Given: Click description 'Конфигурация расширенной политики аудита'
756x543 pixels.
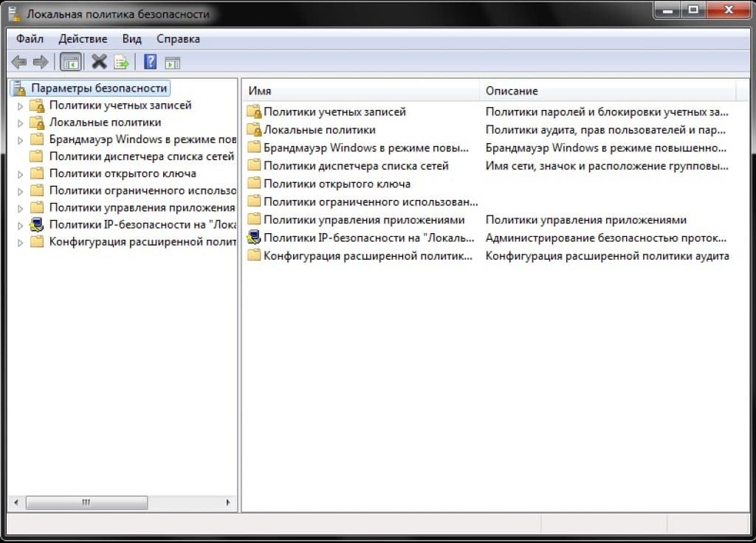Looking at the screenshot, I should pos(607,256).
